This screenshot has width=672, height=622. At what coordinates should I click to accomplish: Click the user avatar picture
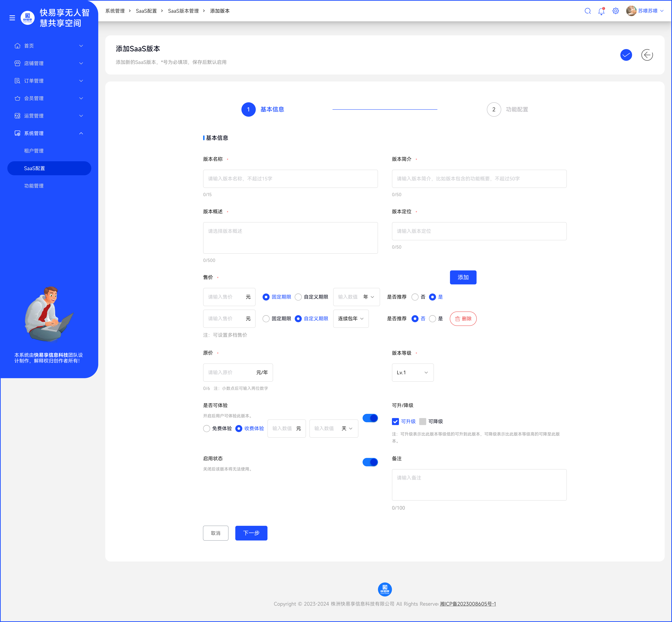(x=631, y=11)
